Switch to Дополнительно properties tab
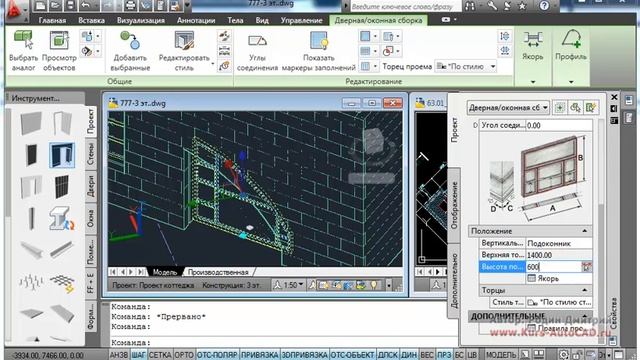Screen dimensions: 640x360 click(454, 280)
